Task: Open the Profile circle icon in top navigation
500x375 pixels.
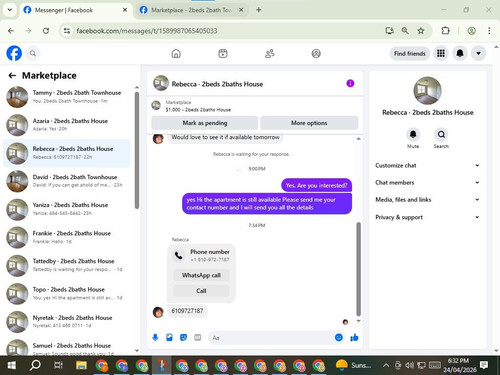Action: pyautogui.click(x=316, y=53)
